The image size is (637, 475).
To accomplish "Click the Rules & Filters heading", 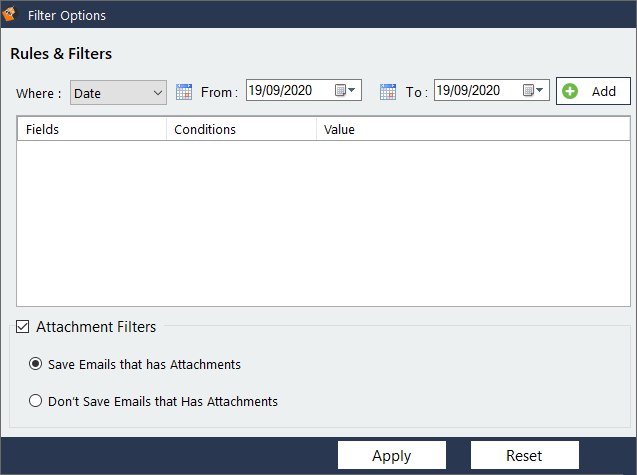I will coord(61,54).
